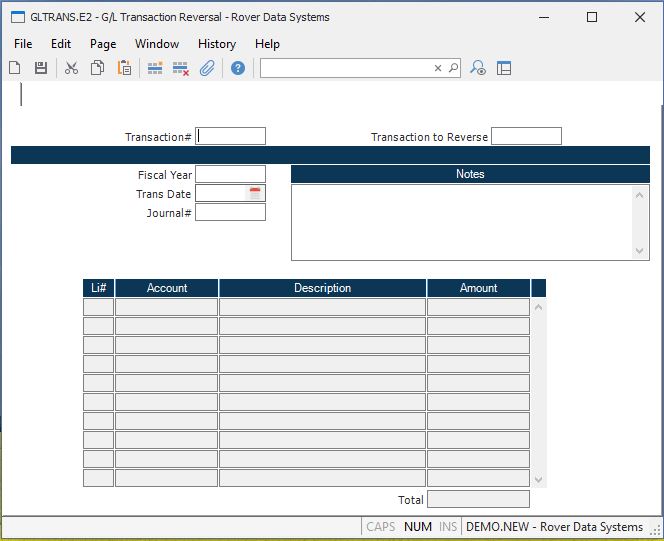Open the File menu

point(23,44)
